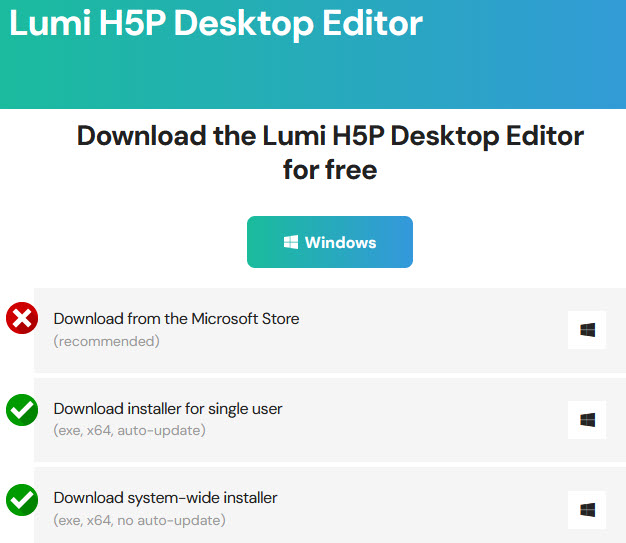626x543 pixels.
Task: Select Download installer for single user
Action: click(x=168, y=409)
